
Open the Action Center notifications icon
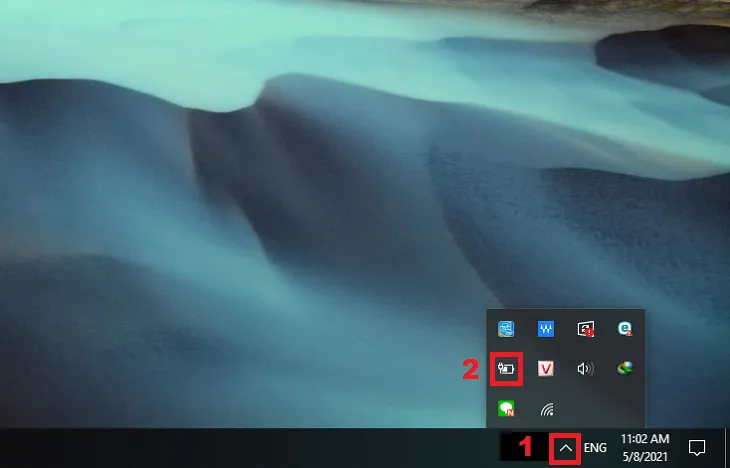(x=696, y=448)
